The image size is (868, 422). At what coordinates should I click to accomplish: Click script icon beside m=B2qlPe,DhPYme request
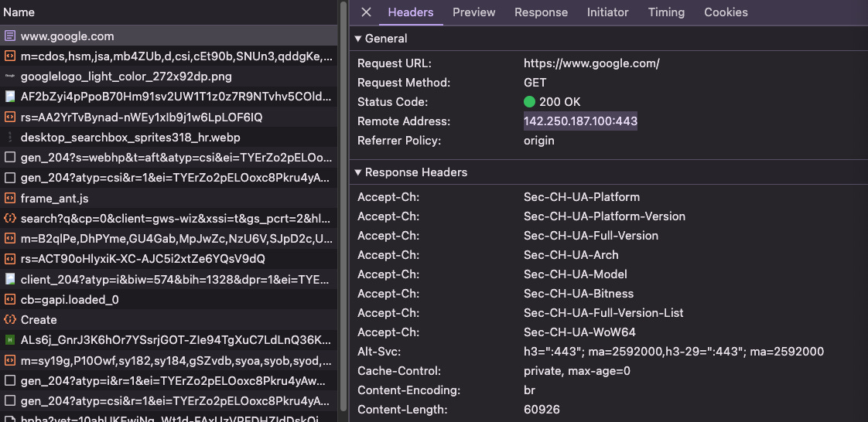click(9, 238)
